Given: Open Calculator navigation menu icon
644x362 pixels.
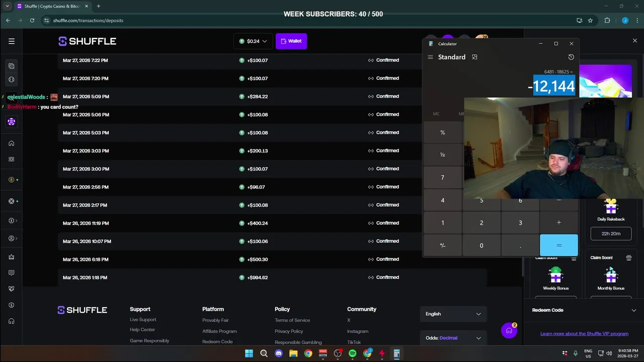Looking at the screenshot, I should (x=430, y=57).
